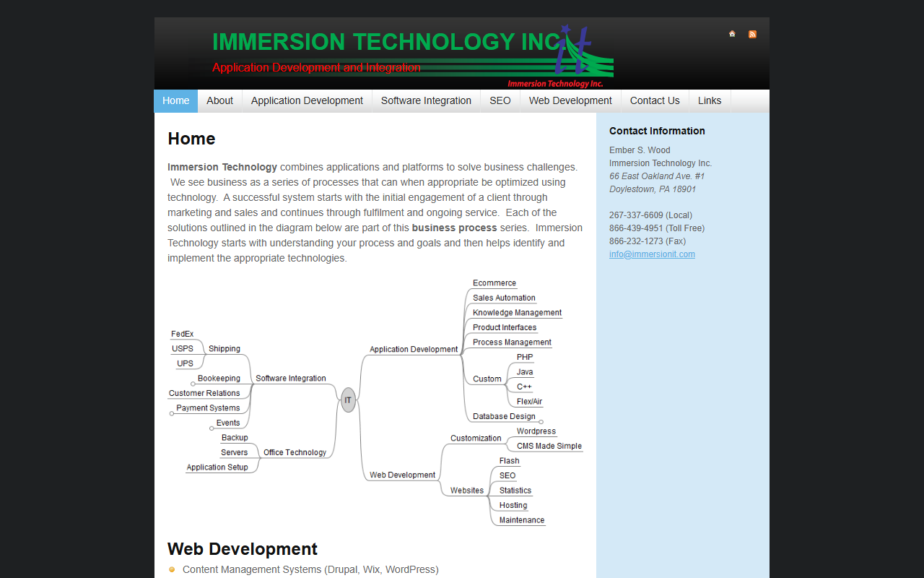The height and width of the screenshot is (578, 924).
Task: Click the Web Development section heading
Action: (x=243, y=549)
